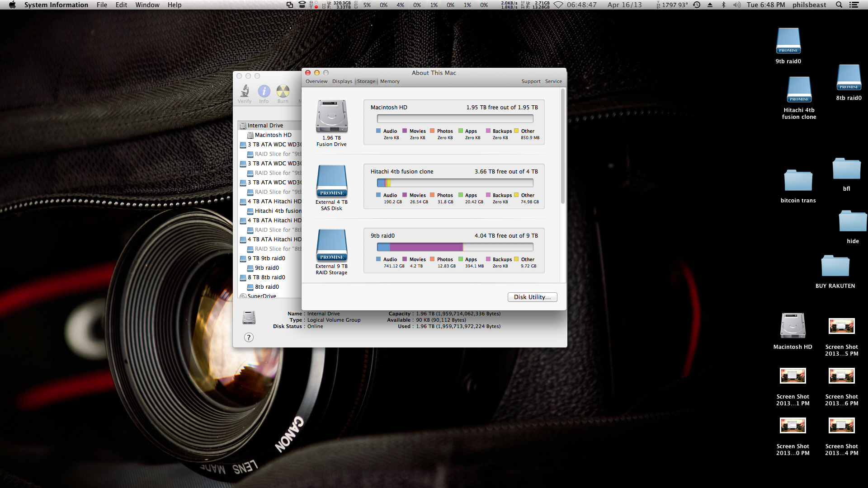868x488 pixels.
Task: Click the External 4 TB SAS Disk icon
Action: tap(331, 181)
